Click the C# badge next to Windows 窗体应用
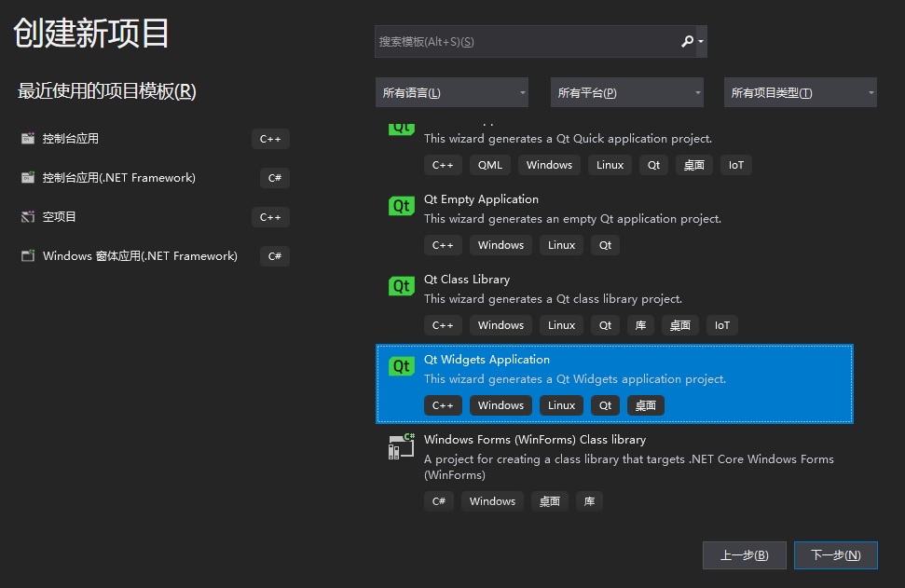This screenshot has height=588, width=905. pyautogui.click(x=275, y=256)
